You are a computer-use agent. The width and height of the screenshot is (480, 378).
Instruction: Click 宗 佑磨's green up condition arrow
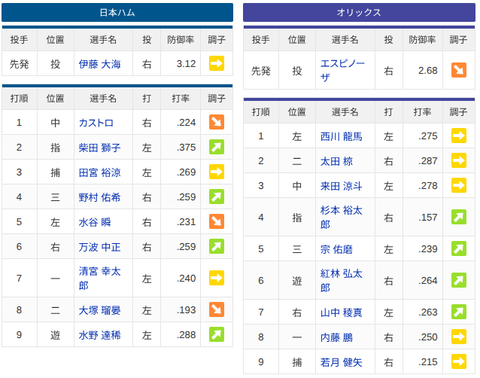459,249
